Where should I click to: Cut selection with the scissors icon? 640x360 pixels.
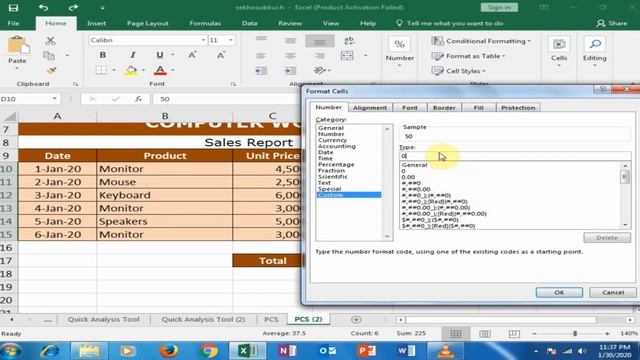click(50, 40)
